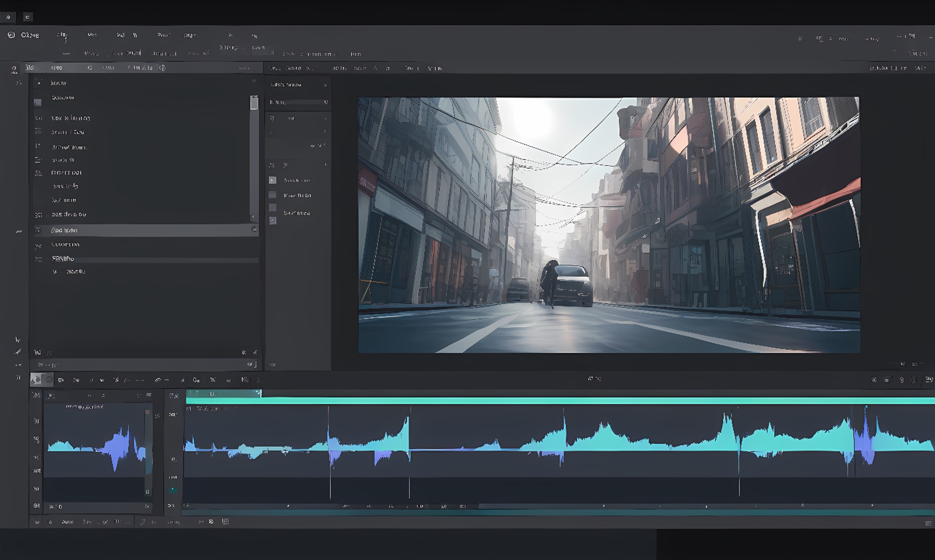Toggle the bottom checkbox in the middle panel

coord(272,221)
